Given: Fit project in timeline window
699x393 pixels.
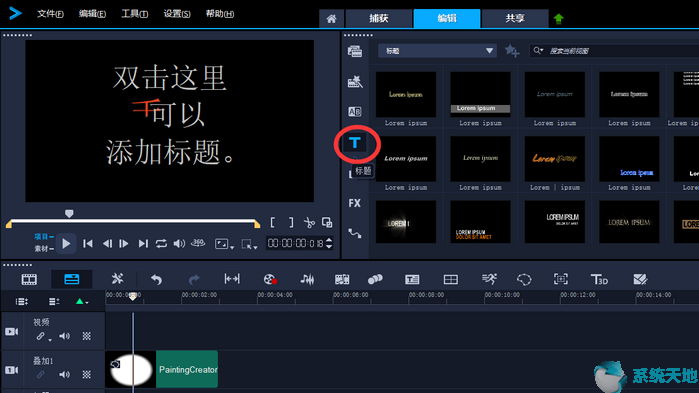Looking at the screenshot, I should tap(232, 279).
